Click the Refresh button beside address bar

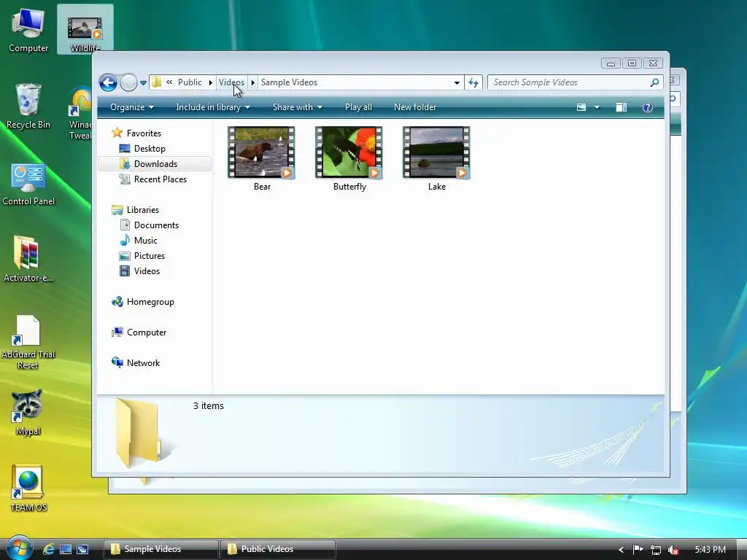(x=473, y=83)
